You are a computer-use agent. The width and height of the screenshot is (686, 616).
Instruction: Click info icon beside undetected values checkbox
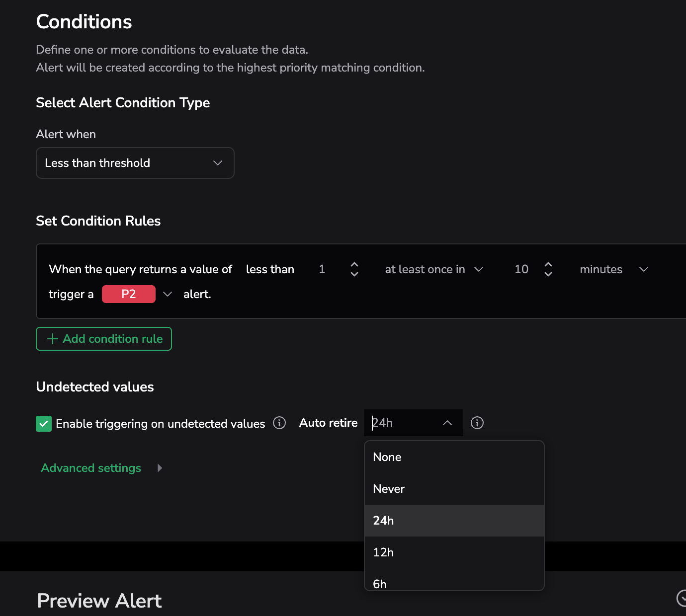[279, 423]
